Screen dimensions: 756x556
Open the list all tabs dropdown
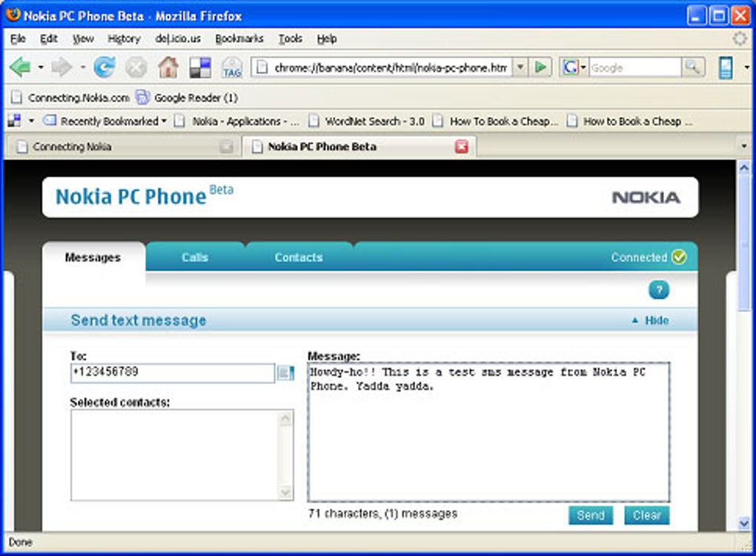[743, 146]
